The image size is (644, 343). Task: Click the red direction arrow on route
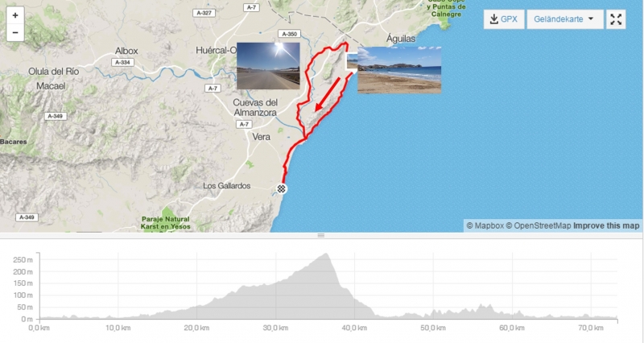tap(328, 94)
